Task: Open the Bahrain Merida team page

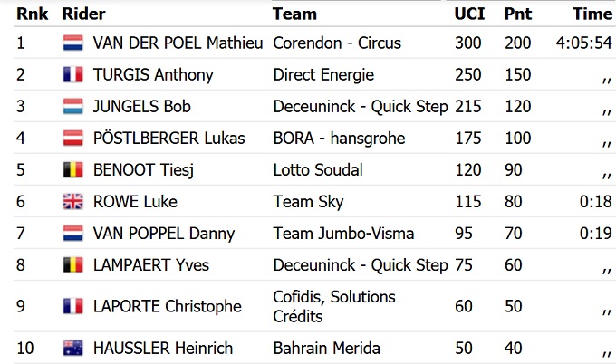Action: 327,349
